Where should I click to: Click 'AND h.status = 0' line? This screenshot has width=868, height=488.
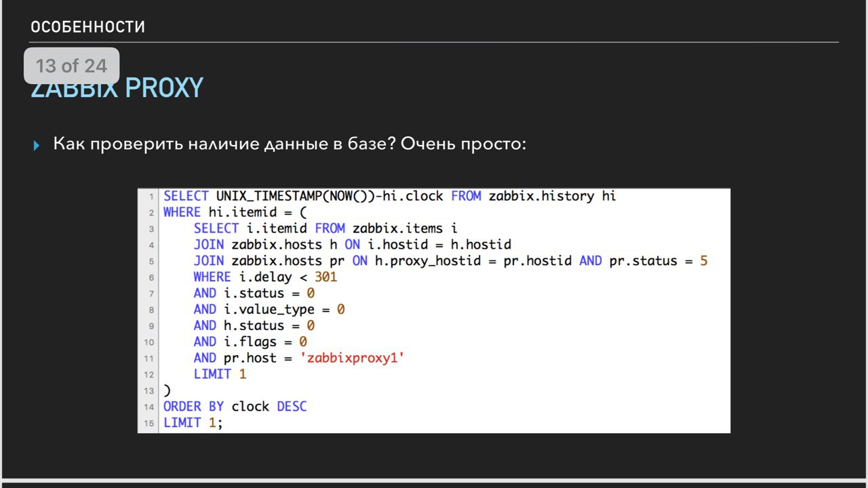click(x=254, y=326)
